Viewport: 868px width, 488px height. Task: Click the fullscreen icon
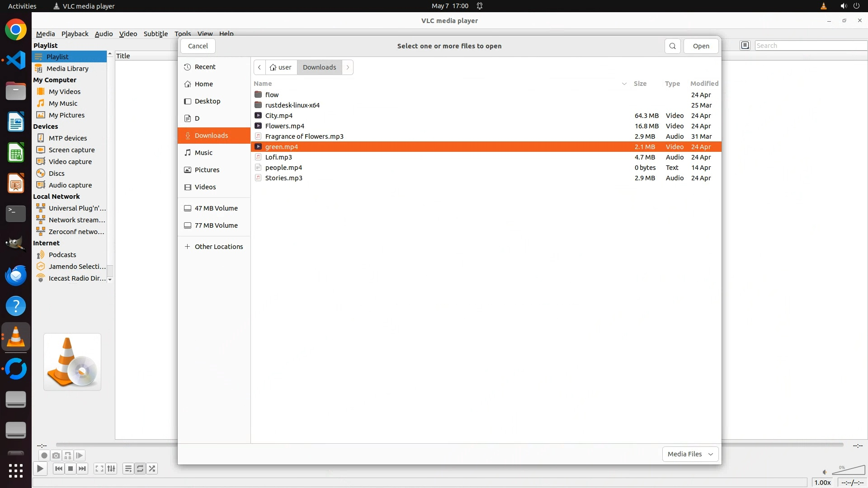(x=99, y=469)
